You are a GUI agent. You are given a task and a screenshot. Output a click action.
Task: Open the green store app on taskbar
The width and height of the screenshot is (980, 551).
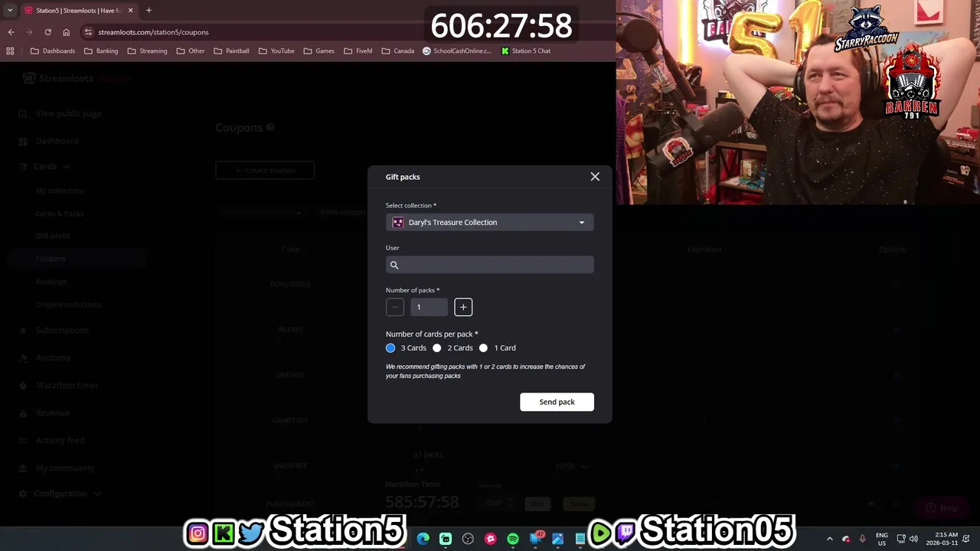446,539
